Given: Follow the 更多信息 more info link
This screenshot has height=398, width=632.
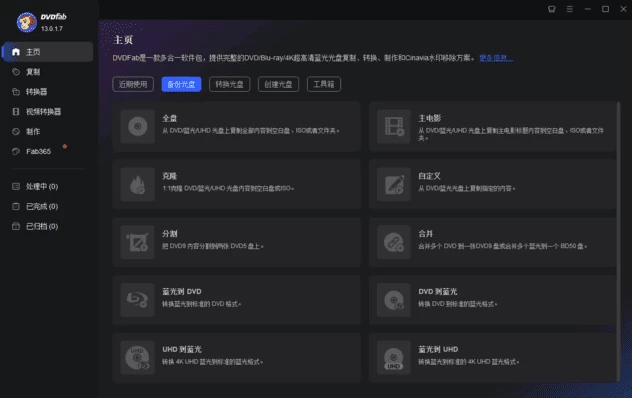Looking at the screenshot, I should (x=496, y=58).
